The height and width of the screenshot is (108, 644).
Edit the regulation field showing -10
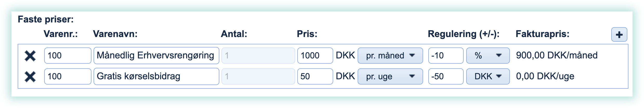point(446,56)
